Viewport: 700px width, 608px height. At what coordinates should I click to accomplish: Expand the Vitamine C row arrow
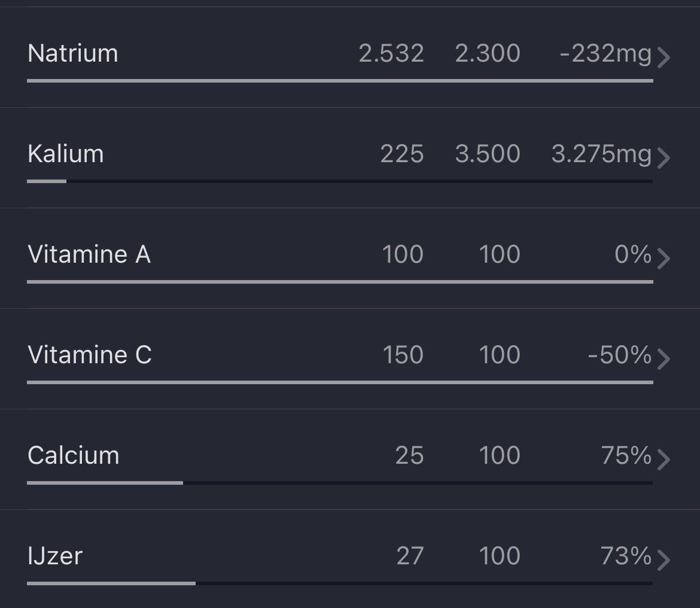(x=663, y=359)
